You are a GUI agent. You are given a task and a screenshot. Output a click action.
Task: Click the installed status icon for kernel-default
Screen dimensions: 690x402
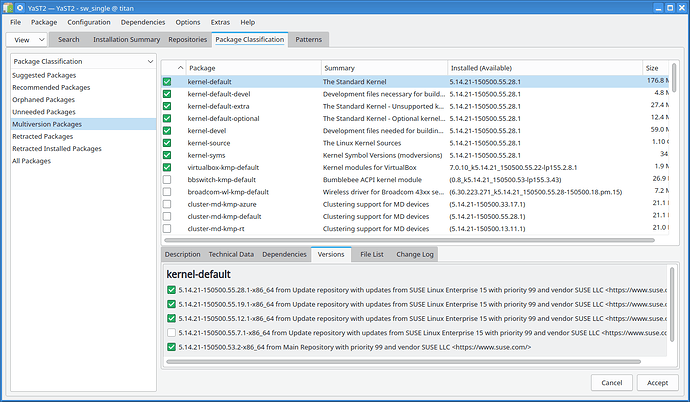click(x=168, y=80)
